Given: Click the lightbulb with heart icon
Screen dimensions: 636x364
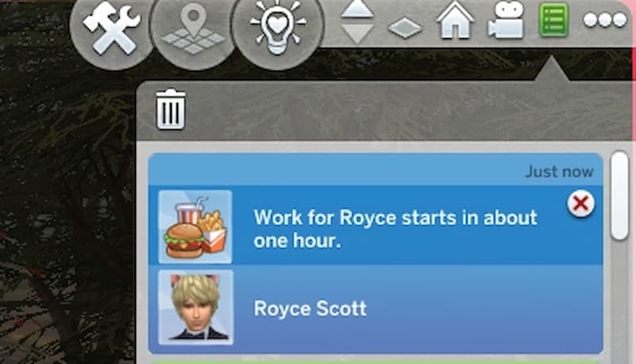Looking at the screenshot, I should pos(277,29).
